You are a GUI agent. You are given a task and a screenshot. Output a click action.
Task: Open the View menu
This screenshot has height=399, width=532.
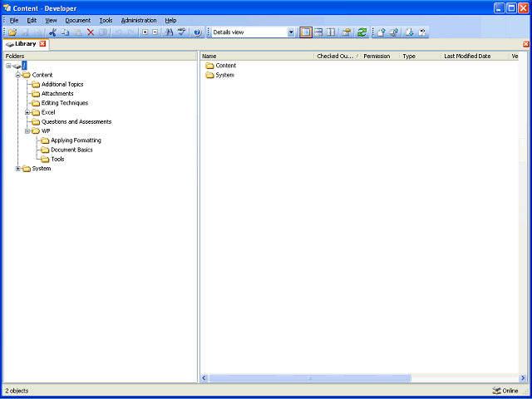[52, 20]
